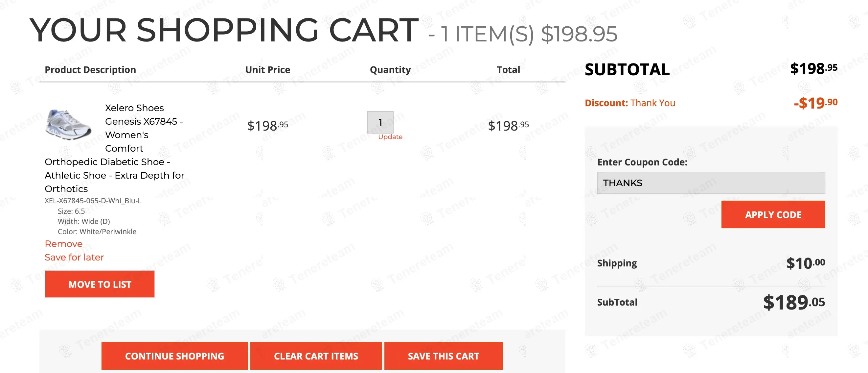Focus the quantity input box
Image resolution: width=868 pixels, height=373 pixels.
point(380,122)
